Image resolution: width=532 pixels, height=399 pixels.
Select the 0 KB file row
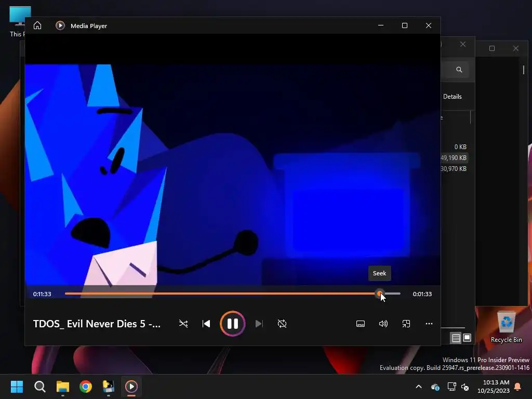pos(454,147)
